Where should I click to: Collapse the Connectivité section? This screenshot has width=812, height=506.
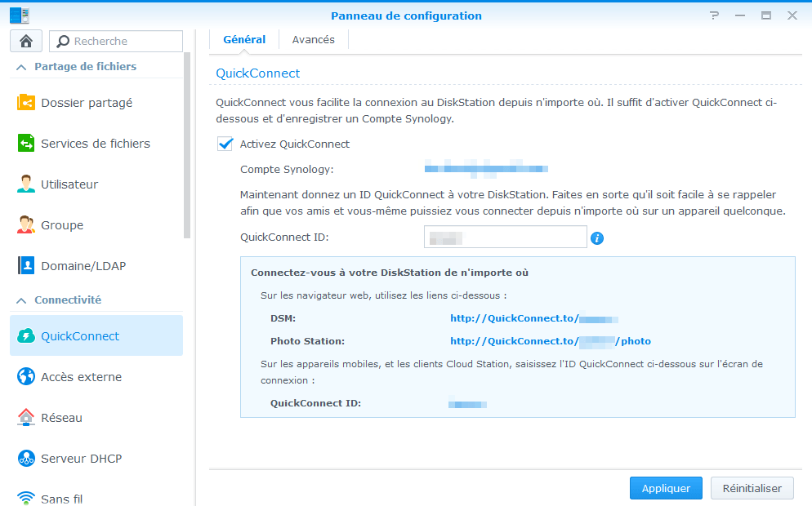(x=21, y=300)
